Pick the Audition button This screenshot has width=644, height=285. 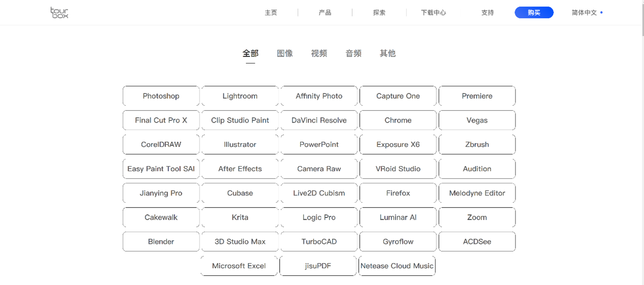point(477,169)
